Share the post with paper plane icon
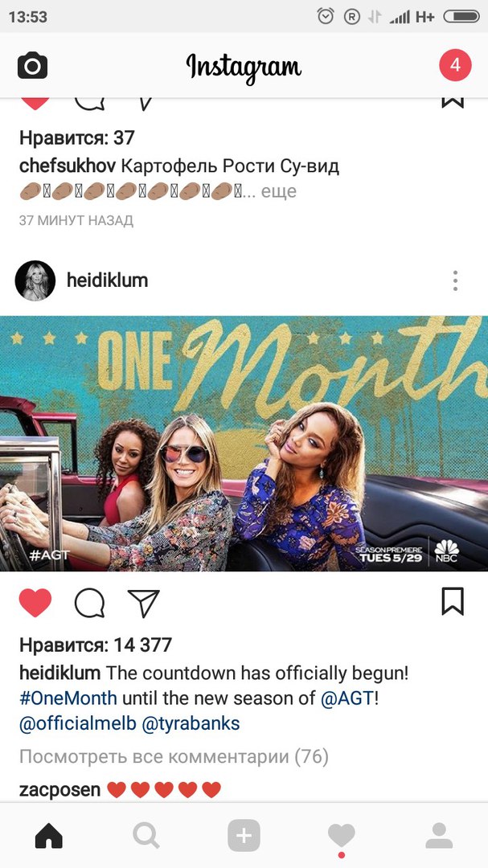488x868 pixels. click(x=143, y=602)
